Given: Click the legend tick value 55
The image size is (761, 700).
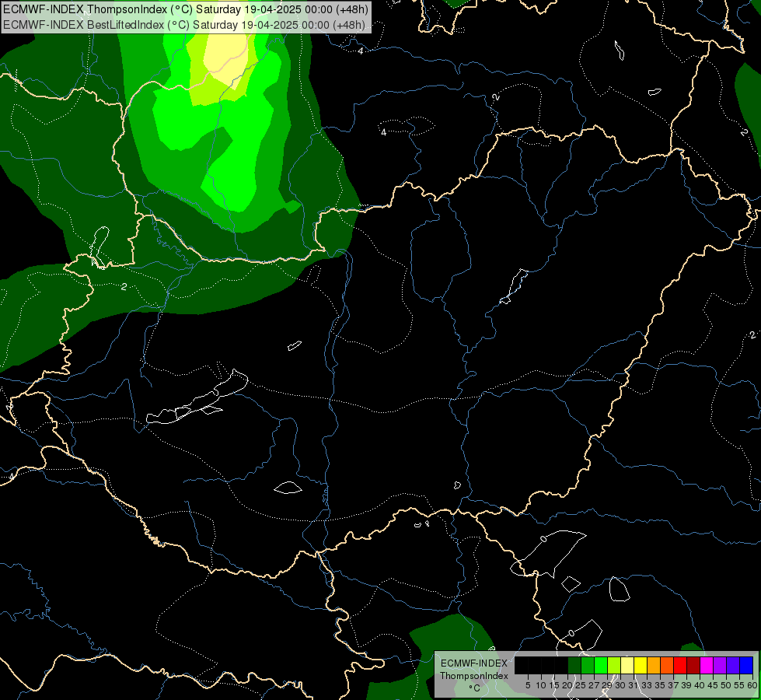Looking at the screenshot, I should [x=739, y=685].
